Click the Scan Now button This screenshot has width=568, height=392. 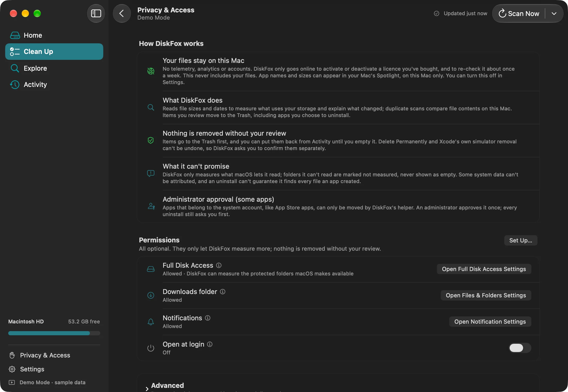click(x=519, y=13)
